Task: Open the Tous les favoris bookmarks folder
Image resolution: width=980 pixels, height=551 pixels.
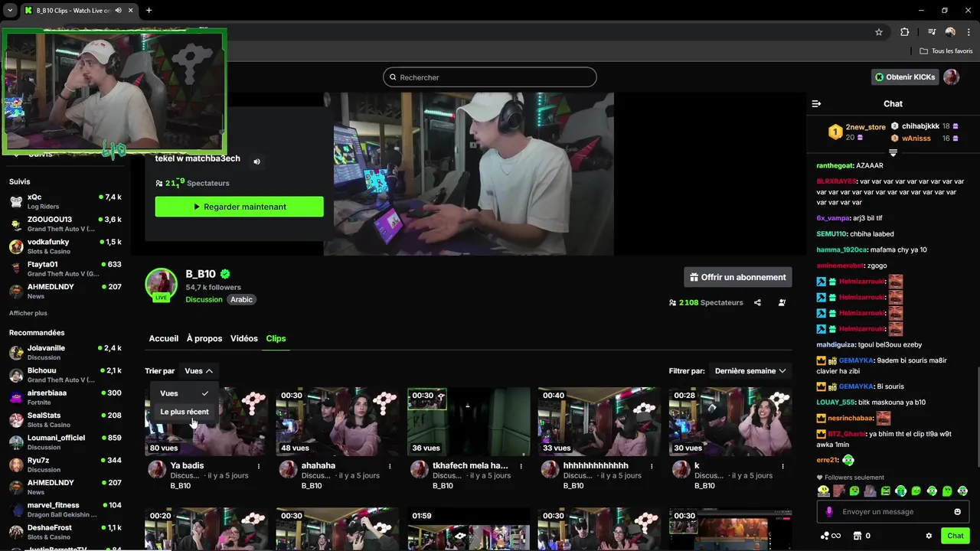Action: [946, 51]
